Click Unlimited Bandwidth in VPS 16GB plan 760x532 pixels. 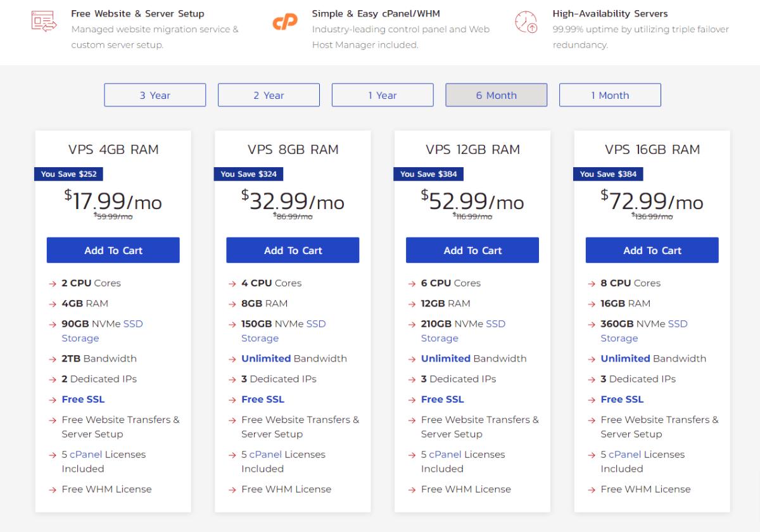[x=654, y=358]
